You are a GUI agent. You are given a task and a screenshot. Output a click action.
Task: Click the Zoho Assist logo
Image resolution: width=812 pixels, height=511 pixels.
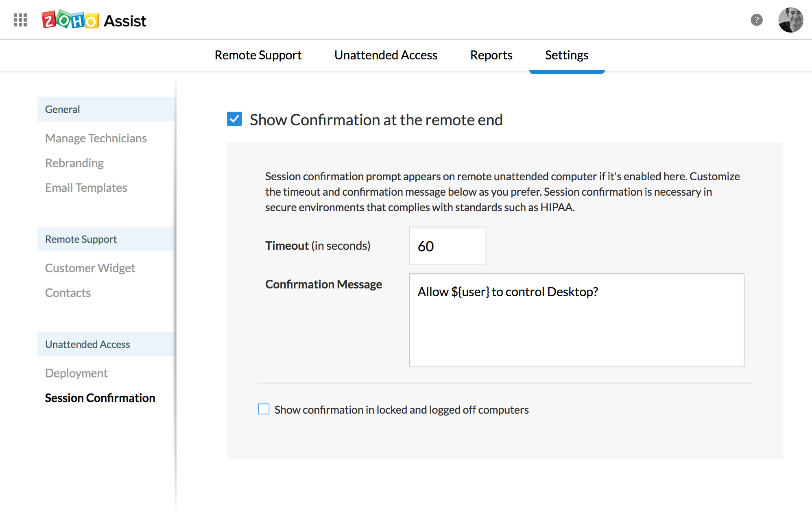94,20
